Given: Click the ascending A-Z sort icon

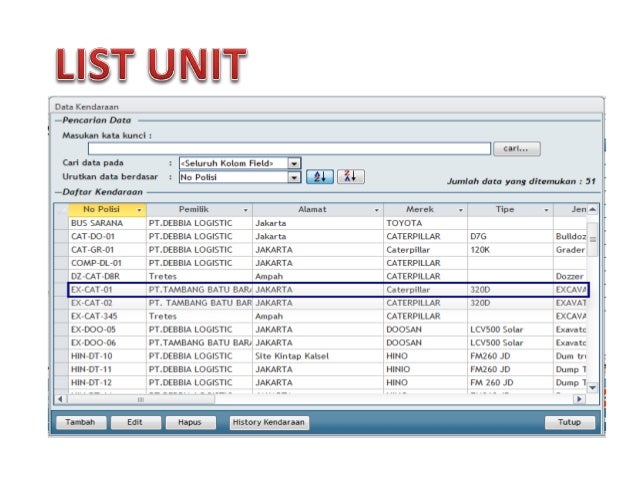Looking at the screenshot, I should (x=319, y=177).
